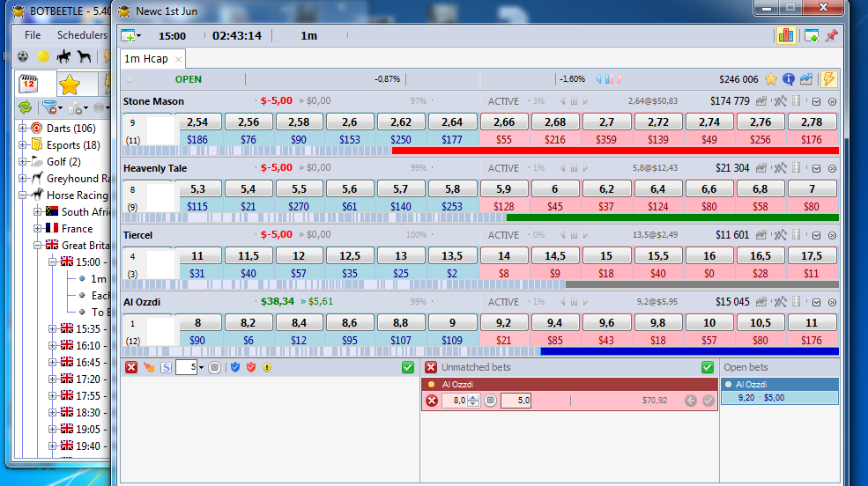Expand the France tree node

[37, 228]
